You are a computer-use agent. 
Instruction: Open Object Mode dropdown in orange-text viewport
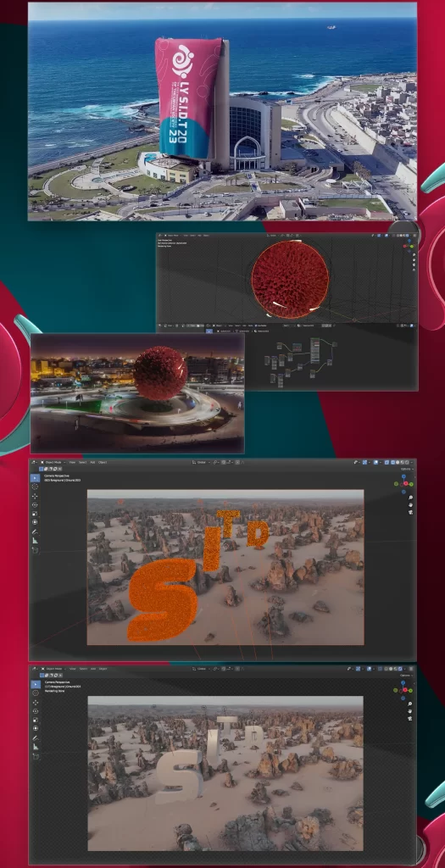click(53, 462)
